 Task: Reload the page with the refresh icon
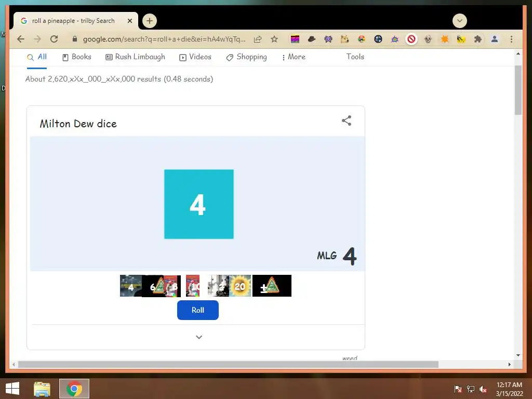pyautogui.click(x=54, y=39)
